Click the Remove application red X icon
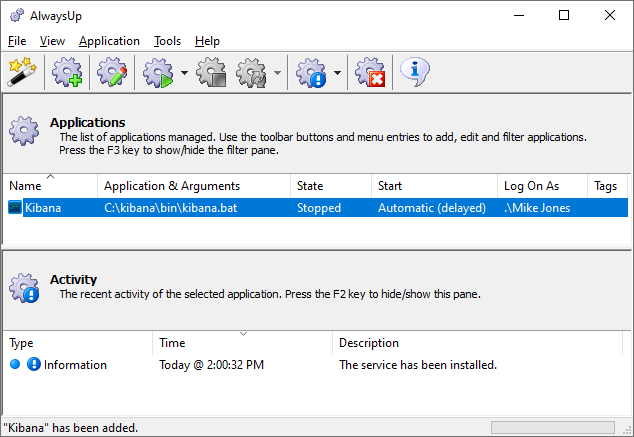 click(370, 72)
